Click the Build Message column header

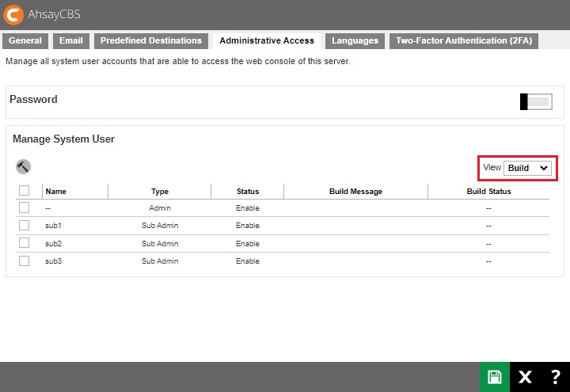355,192
